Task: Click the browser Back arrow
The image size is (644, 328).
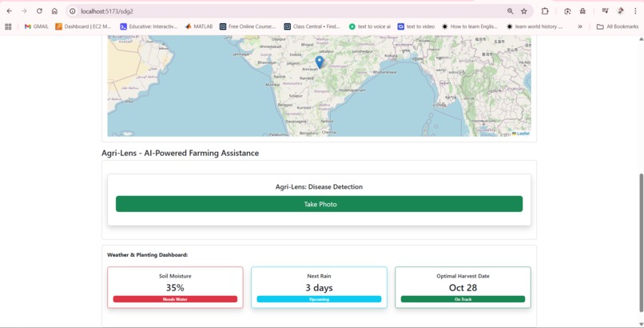Action: tap(9, 11)
